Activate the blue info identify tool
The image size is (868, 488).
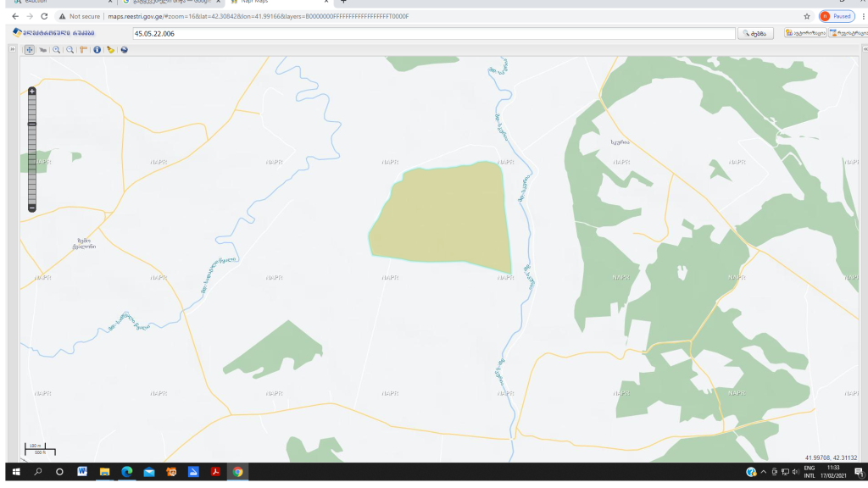(x=97, y=50)
